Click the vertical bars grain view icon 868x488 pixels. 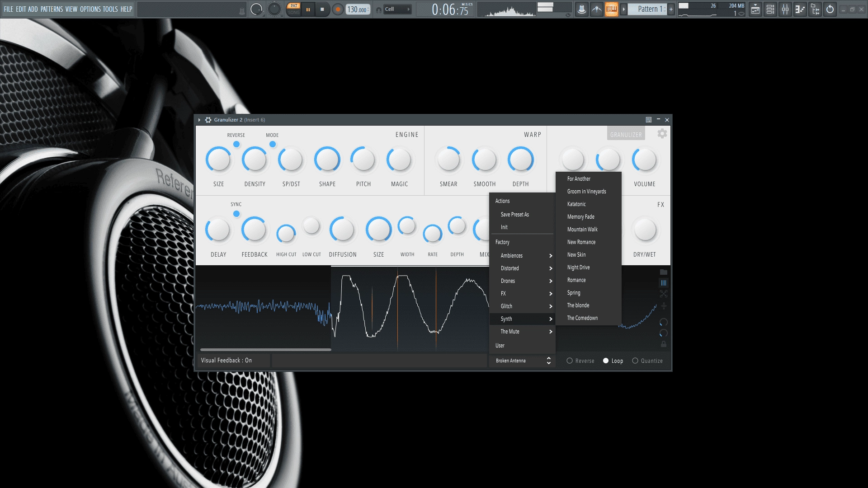click(x=663, y=283)
